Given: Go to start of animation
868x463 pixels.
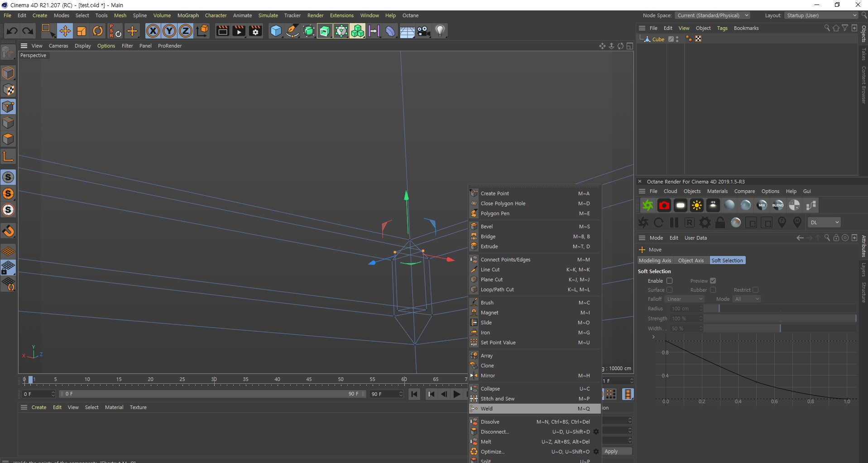Looking at the screenshot, I should tap(414, 394).
